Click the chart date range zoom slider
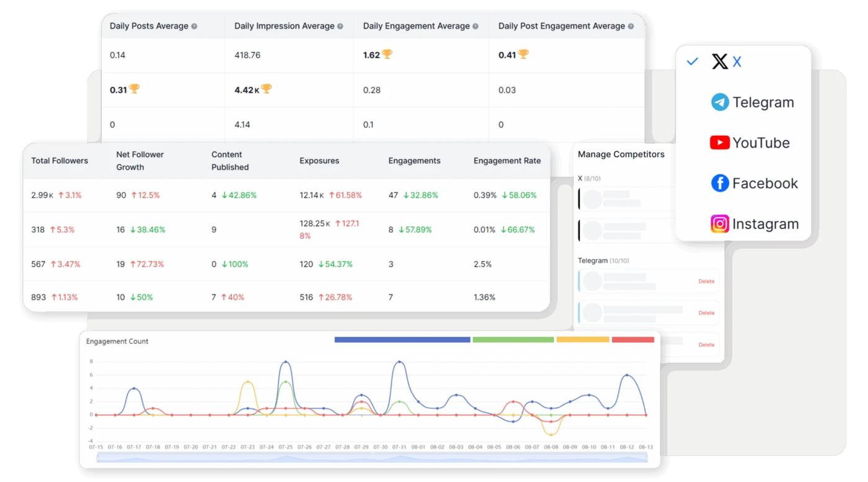Screen dimensions: 868x482 (x=372, y=458)
